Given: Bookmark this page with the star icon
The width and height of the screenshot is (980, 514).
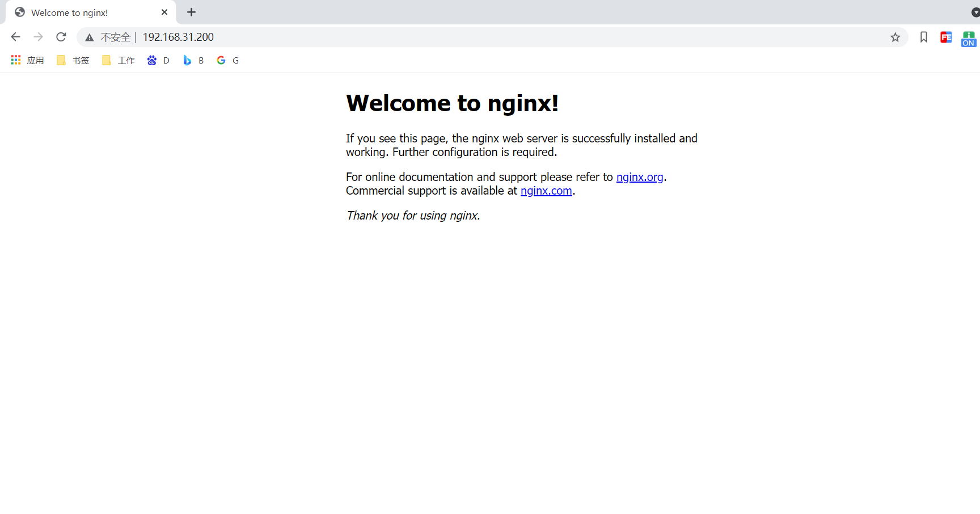Looking at the screenshot, I should (895, 37).
